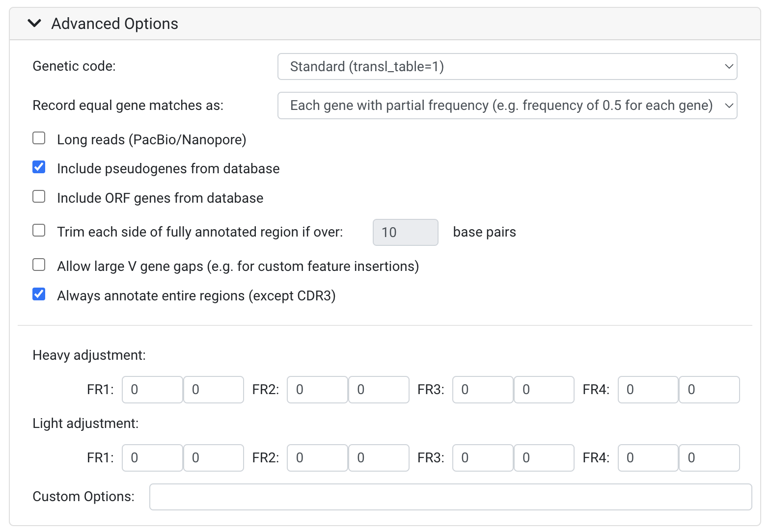
Task: Click the trim base pairs number field
Action: [405, 232]
